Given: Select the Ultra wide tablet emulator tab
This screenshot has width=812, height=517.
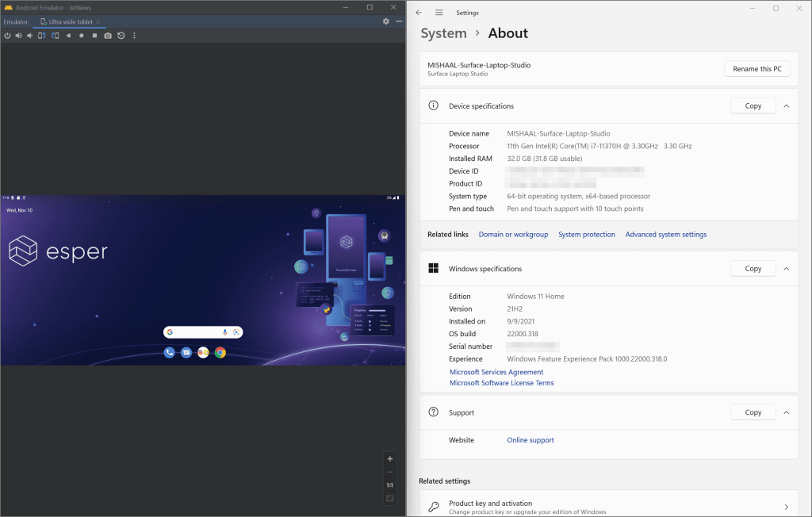Looking at the screenshot, I should click(71, 21).
